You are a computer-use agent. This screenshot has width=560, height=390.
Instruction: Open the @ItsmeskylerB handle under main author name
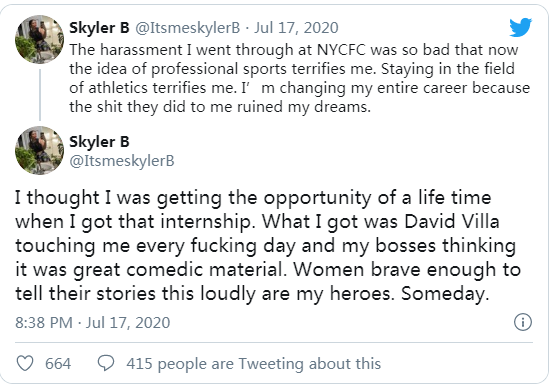[122, 161]
